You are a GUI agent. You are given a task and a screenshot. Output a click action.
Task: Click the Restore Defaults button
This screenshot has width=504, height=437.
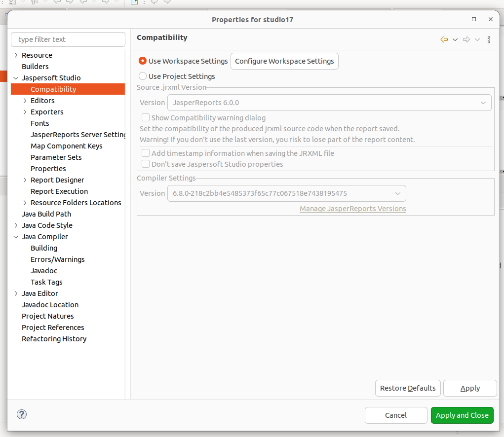point(408,388)
